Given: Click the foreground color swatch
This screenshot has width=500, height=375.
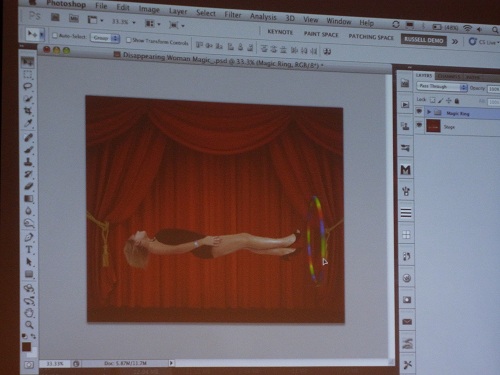Looking at the screenshot, I should pyautogui.click(x=26, y=347).
